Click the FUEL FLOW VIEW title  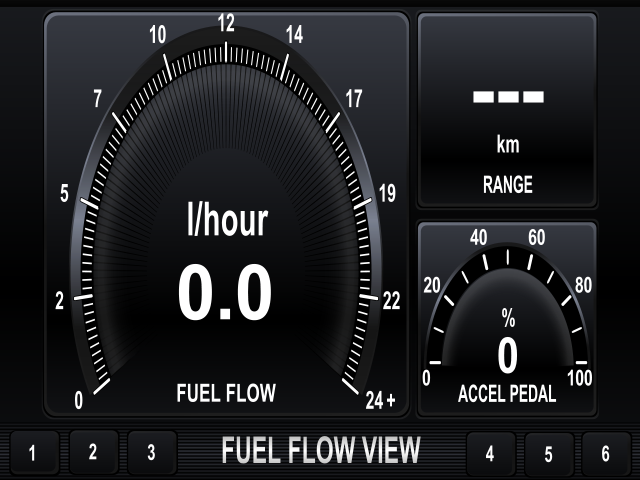pos(321,450)
